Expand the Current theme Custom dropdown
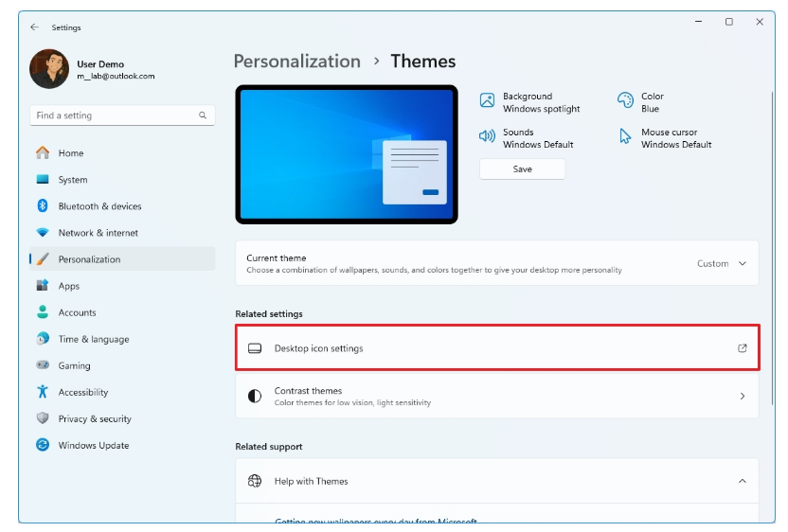 [x=742, y=263]
